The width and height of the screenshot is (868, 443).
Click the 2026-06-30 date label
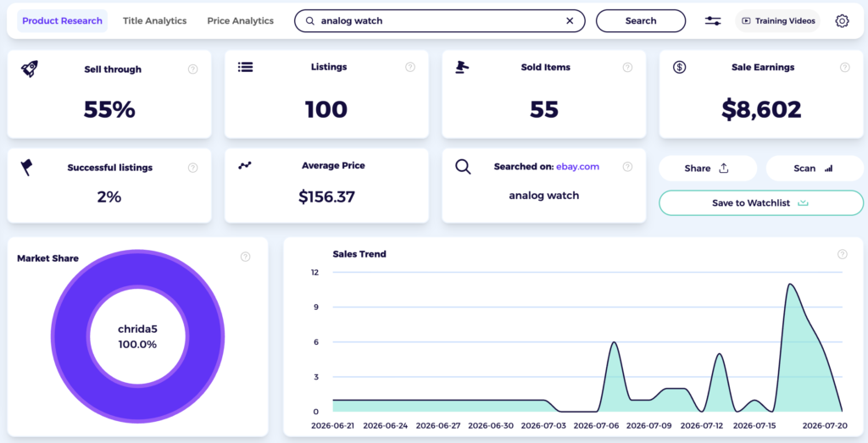pos(491,426)
